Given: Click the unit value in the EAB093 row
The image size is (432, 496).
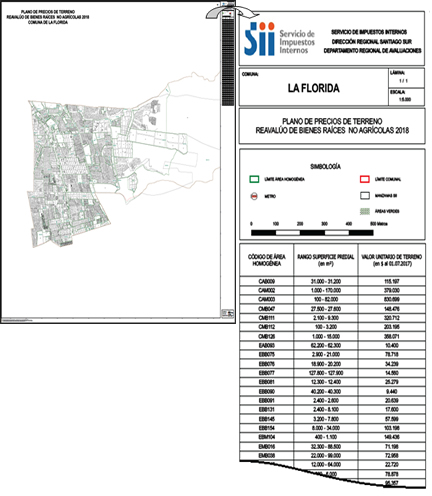Looking at the screenshot, I should coord(392,345).
